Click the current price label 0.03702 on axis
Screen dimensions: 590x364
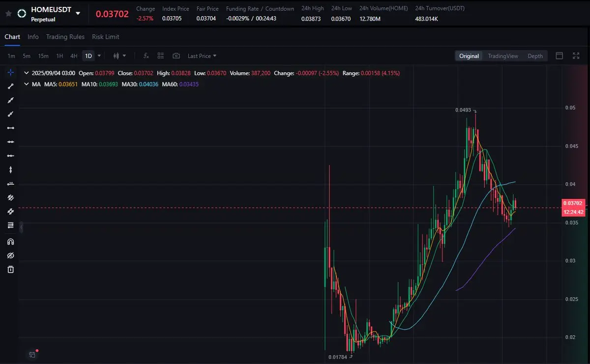click(x=573, y=203)
